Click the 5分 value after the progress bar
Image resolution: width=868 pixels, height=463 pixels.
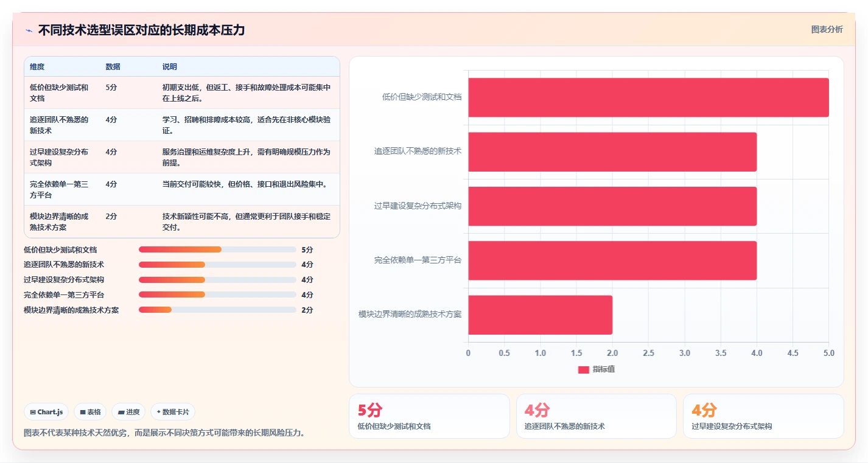(307, 249)
